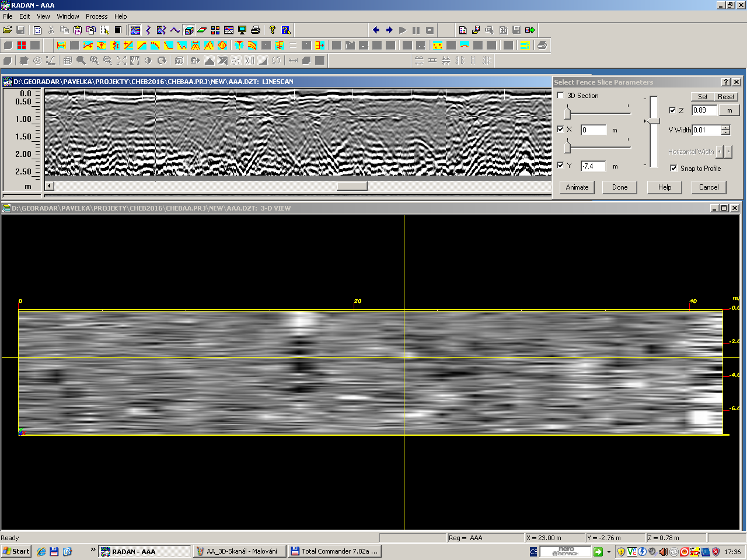The height and width of the screenshot is (560, 747).
Task: Click the V Width spinner arrows
Action: click(725, 130)
